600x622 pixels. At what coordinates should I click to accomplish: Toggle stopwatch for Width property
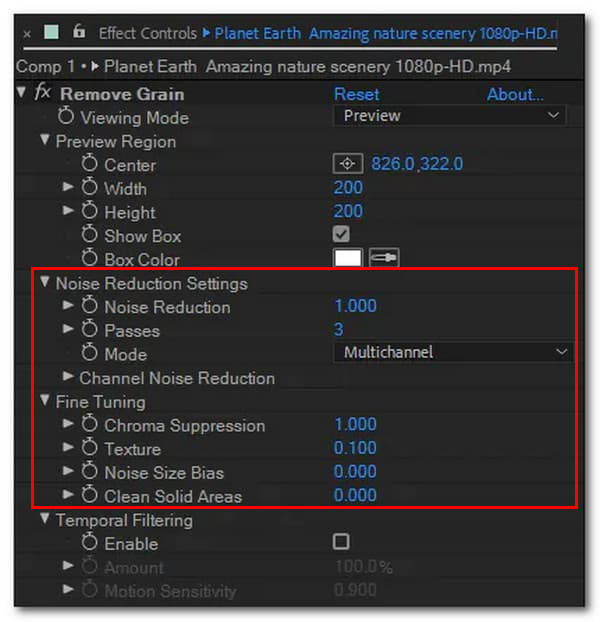pos(90,187)
